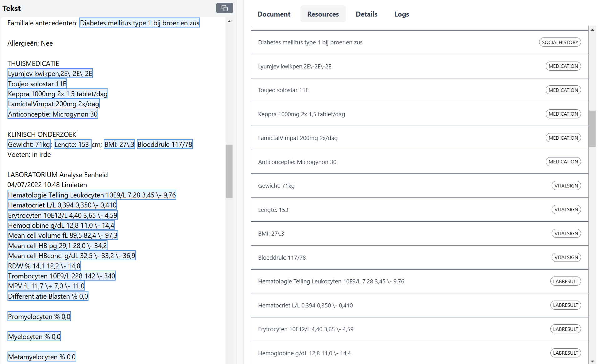Select the Resources tab
The image size is (601, 364).
click(x=323, y=14)
